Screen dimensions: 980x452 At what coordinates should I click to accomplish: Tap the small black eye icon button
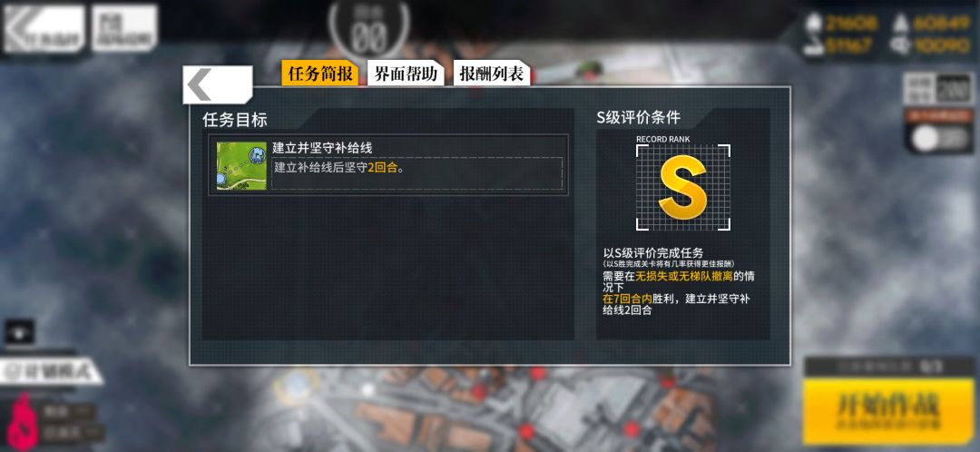[x=19, y=332]
